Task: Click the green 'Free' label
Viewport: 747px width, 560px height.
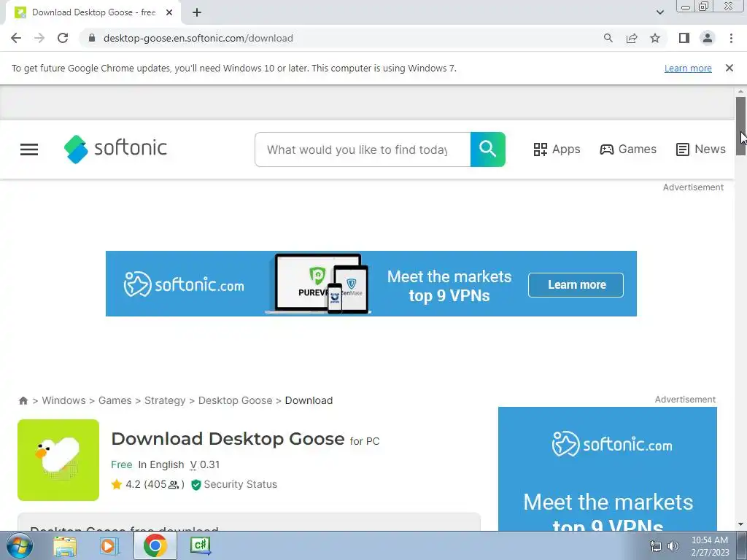Action: point(122,464)
